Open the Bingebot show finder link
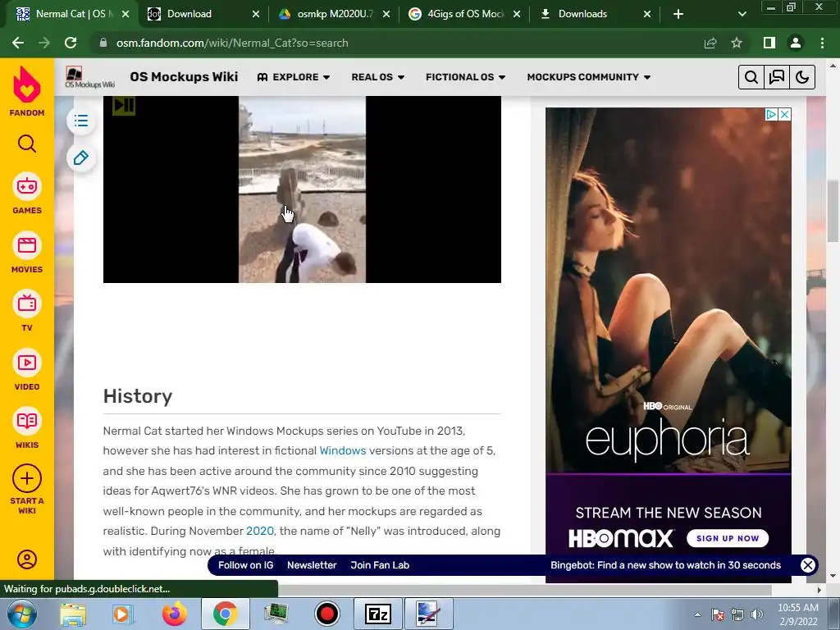 (665, 565)
